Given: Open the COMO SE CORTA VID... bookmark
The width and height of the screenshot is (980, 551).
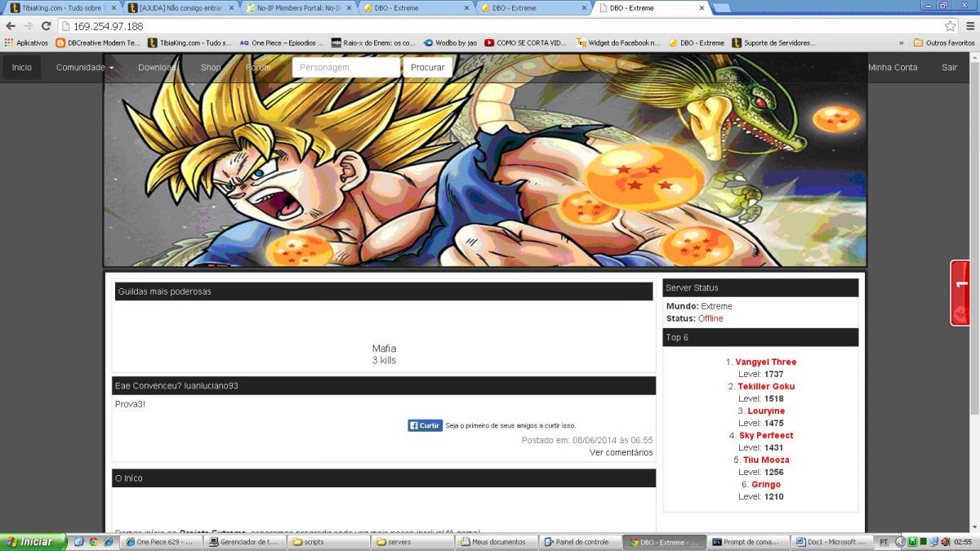Looking at the screenshot, I should click(525, 42).
